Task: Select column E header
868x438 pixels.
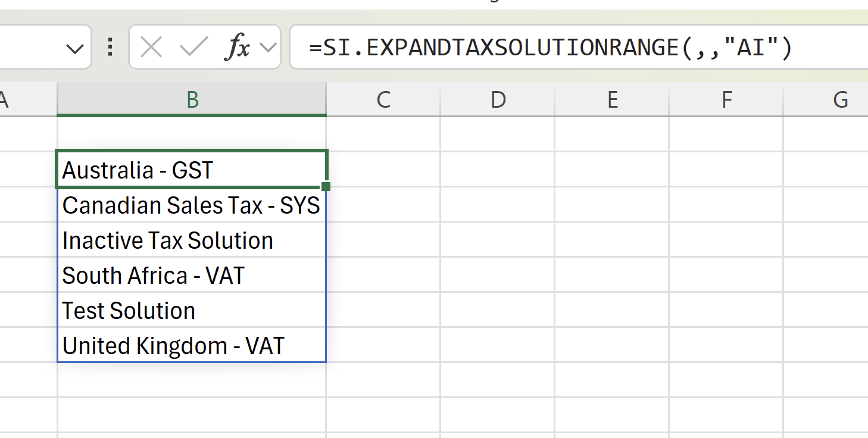Action: [612, 99]
